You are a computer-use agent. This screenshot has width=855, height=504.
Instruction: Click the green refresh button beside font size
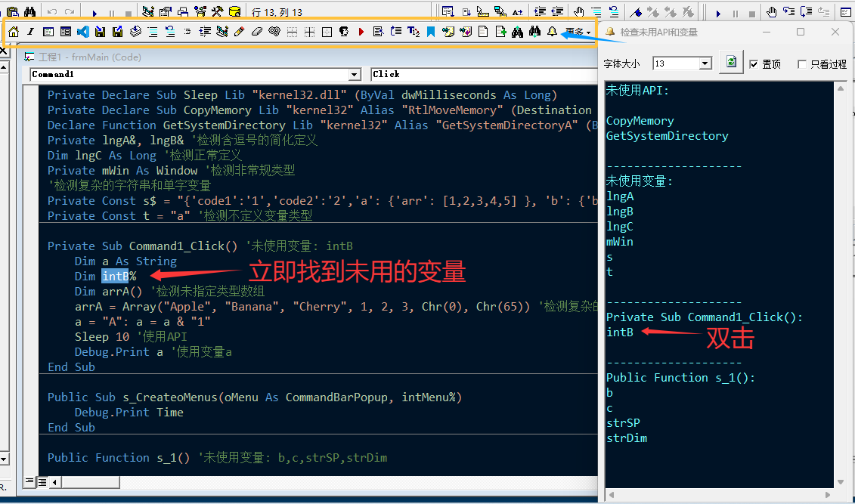730,63
